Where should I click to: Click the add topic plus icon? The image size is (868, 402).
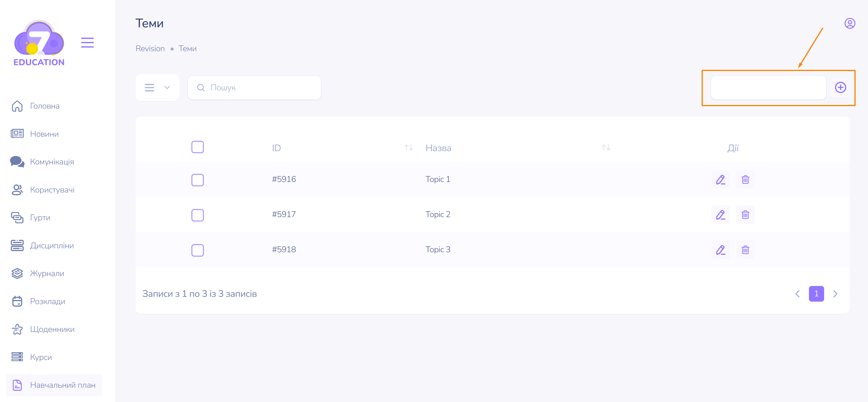click(840, 88)
